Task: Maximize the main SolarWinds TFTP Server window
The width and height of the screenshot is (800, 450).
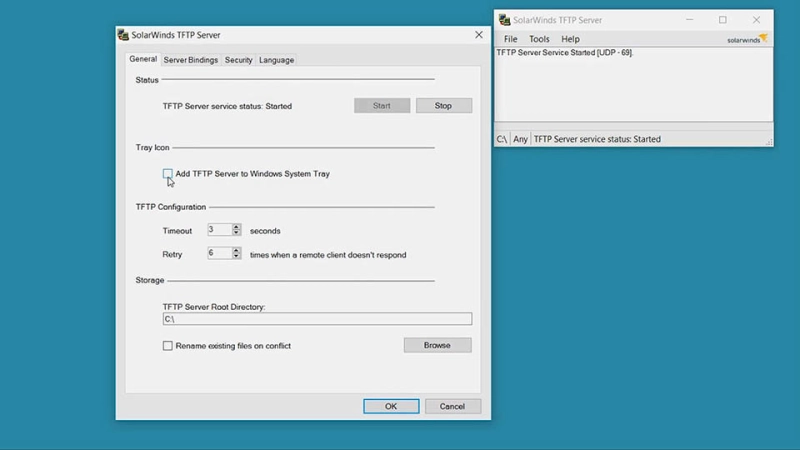Action: (x=722, y=20)
